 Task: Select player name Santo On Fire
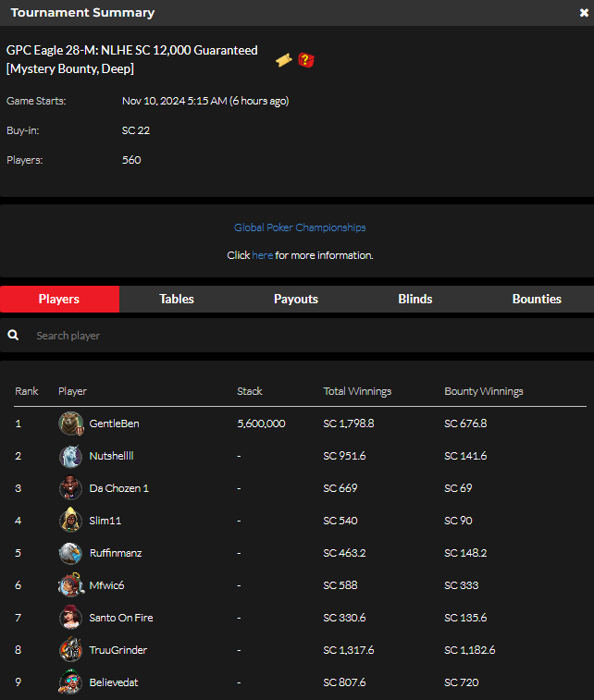click(x=121, y=618)
